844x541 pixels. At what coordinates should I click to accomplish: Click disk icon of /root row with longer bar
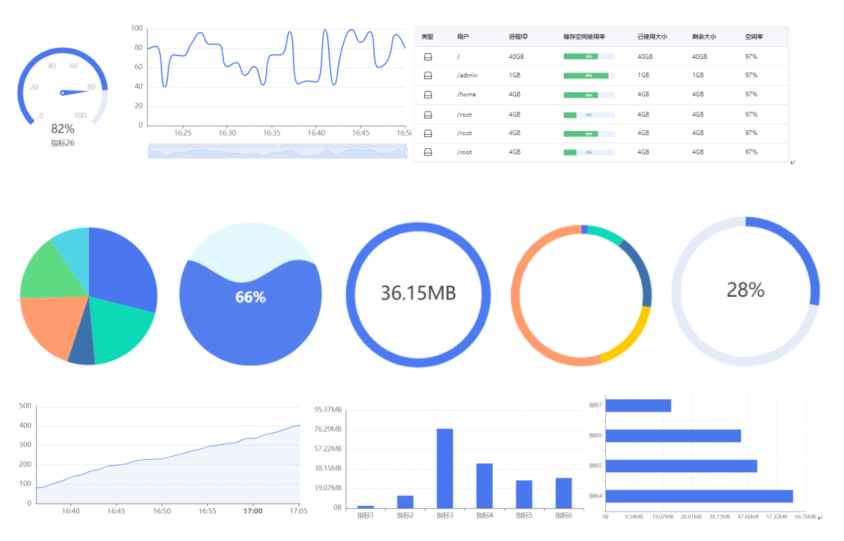428,133
